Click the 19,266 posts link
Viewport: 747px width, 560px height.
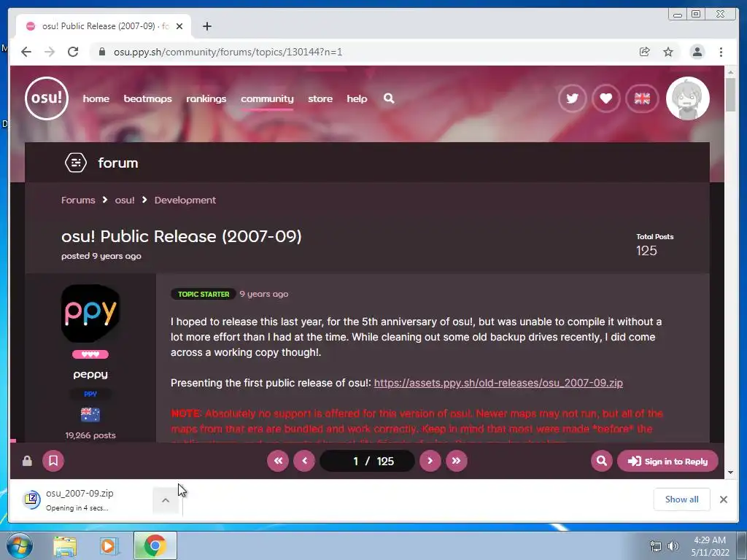(90, 435)
